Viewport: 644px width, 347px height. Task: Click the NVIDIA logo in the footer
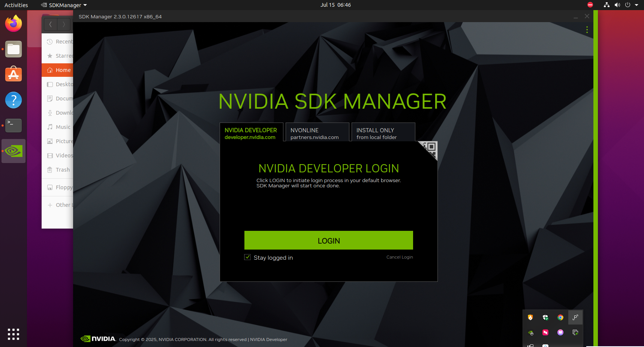coord(98,339)
